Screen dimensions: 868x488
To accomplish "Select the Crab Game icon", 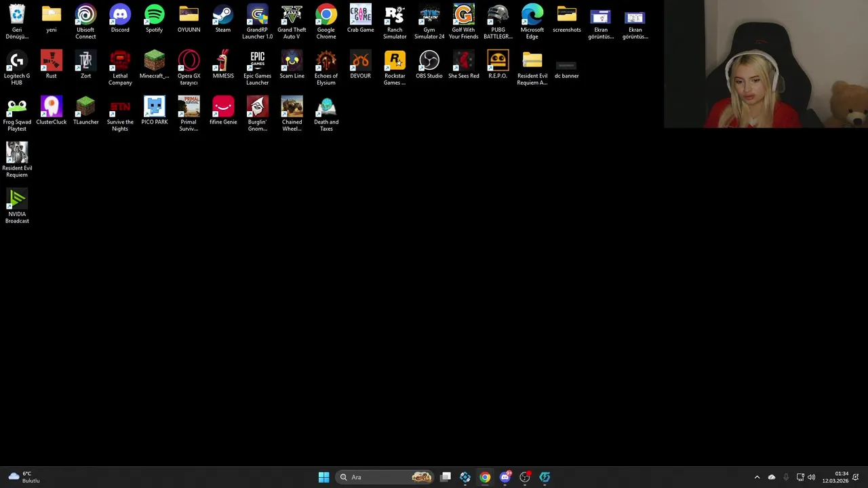I will point(360,19).
